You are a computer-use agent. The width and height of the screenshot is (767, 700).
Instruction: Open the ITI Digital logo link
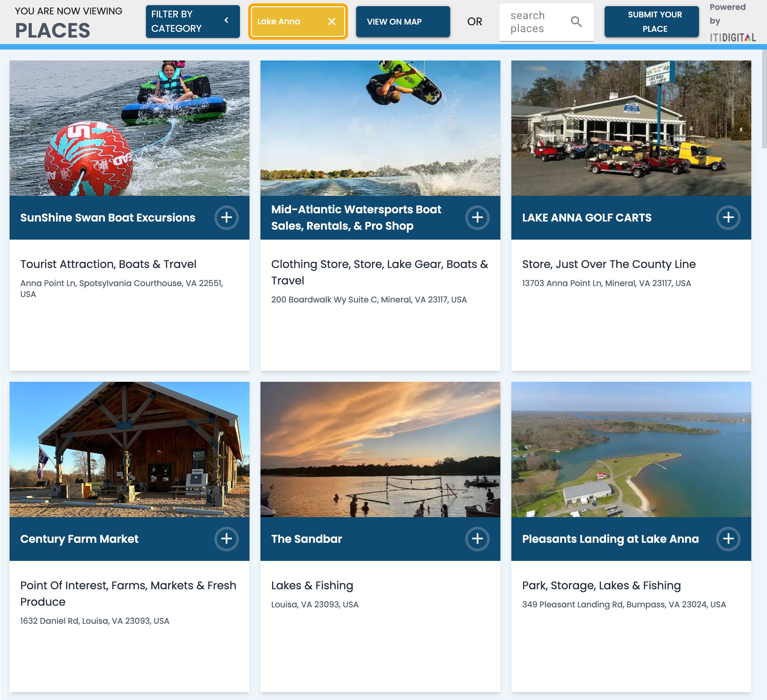tap(732, 37)
